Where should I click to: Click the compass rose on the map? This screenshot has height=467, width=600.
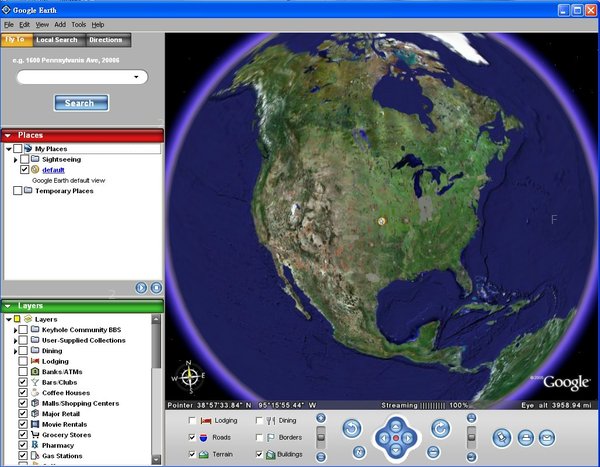[x=189, y=377]
